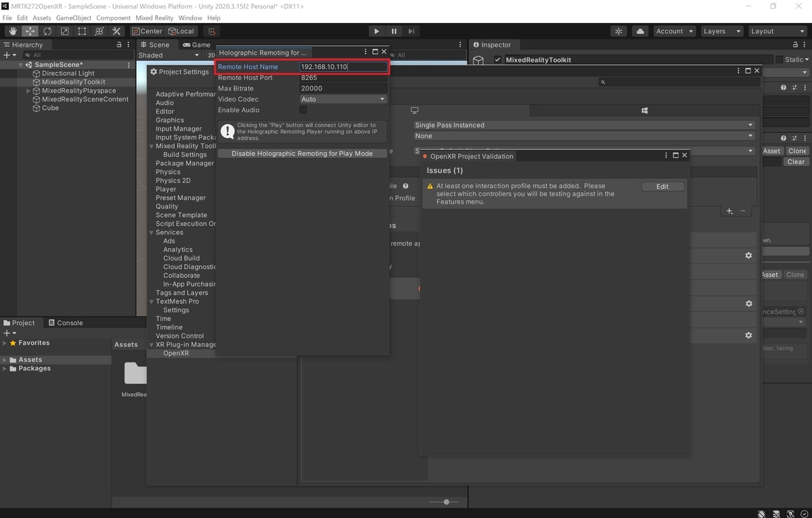Open the None dropdown in Project Settings
Viewport: 812px width, 518px height.
(584, 136)
